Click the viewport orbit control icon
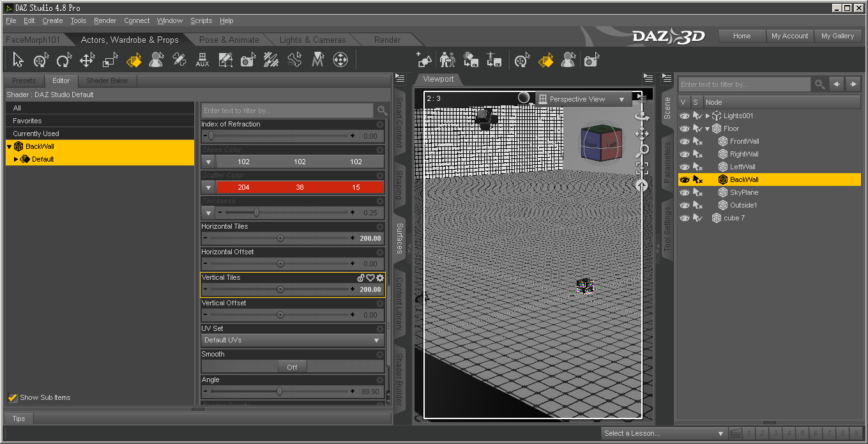Image resolution: width=868 pixels, height=444 pixels. coord(642,116)
